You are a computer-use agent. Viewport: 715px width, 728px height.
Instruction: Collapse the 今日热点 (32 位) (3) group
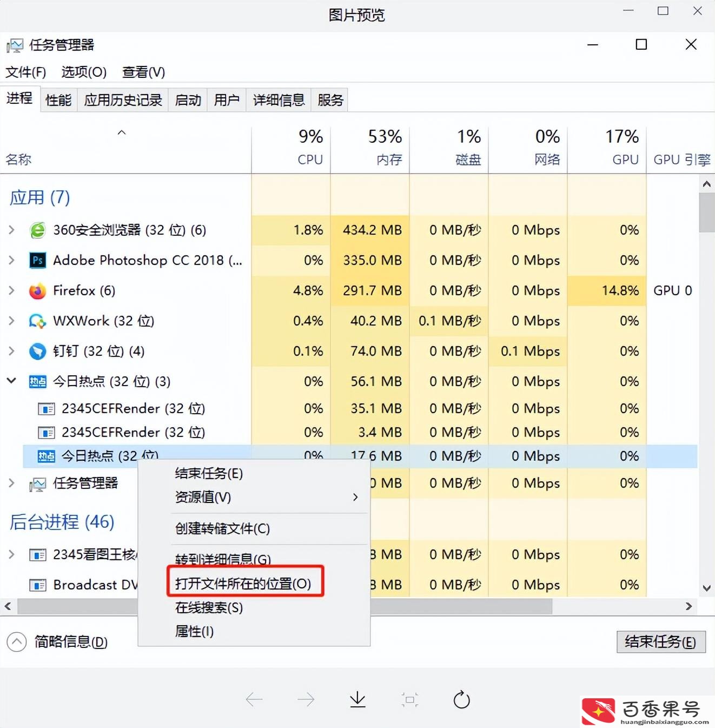tap(11, 381)
